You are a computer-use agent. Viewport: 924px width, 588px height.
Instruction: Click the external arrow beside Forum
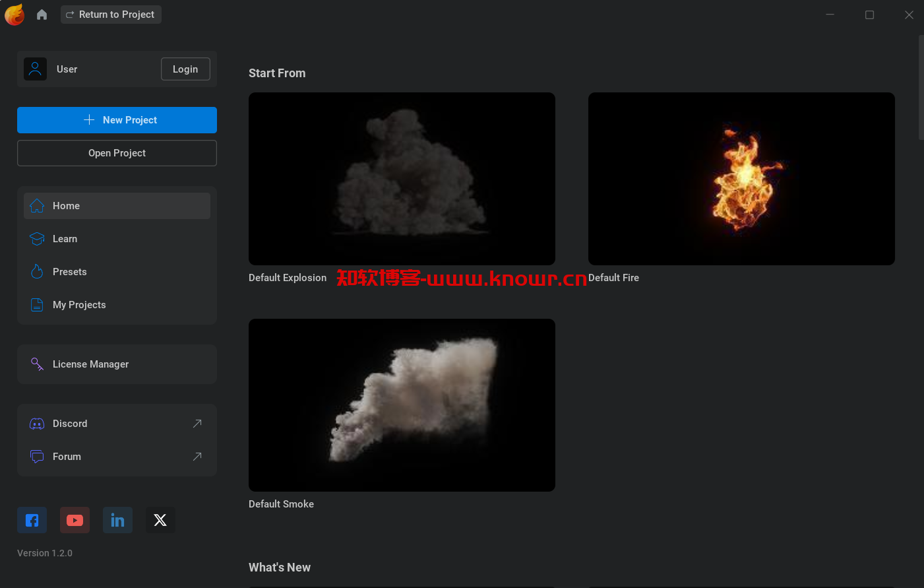click(x=197, y=457)
